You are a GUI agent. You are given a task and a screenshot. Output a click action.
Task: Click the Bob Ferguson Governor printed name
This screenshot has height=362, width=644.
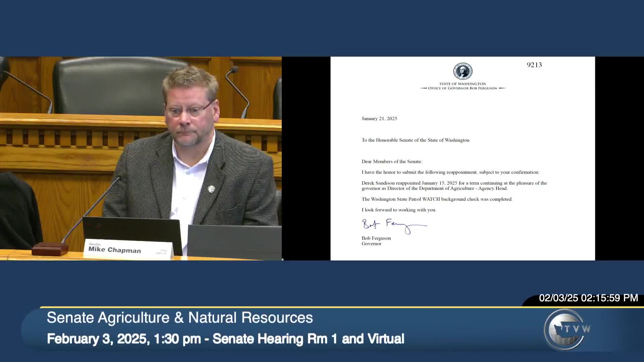click(376, 241)
